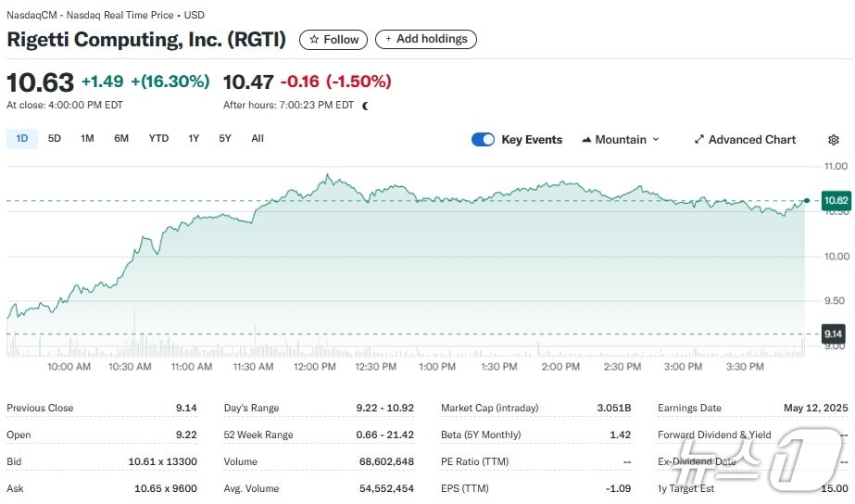Click the after-hours moon icon
Viewport: 855px width, 504px height.
(365, 106)
